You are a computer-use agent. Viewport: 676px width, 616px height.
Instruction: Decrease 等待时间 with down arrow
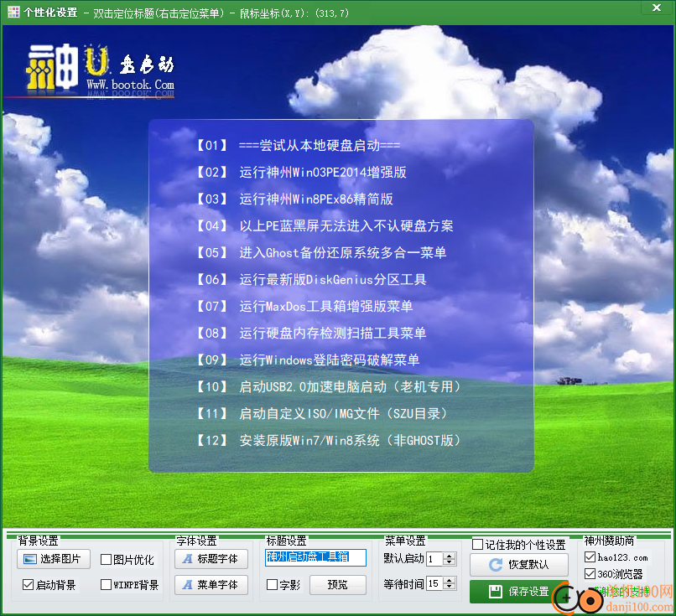point(450,587)
